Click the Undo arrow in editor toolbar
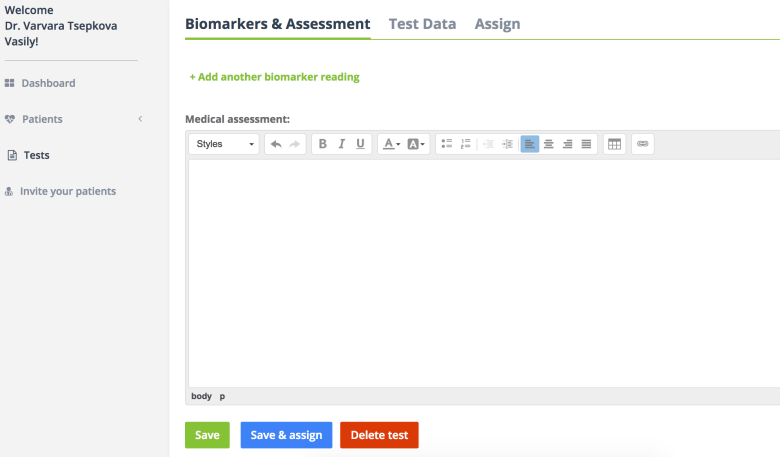The width and height of the screenshot is (780, 457). 276,144
